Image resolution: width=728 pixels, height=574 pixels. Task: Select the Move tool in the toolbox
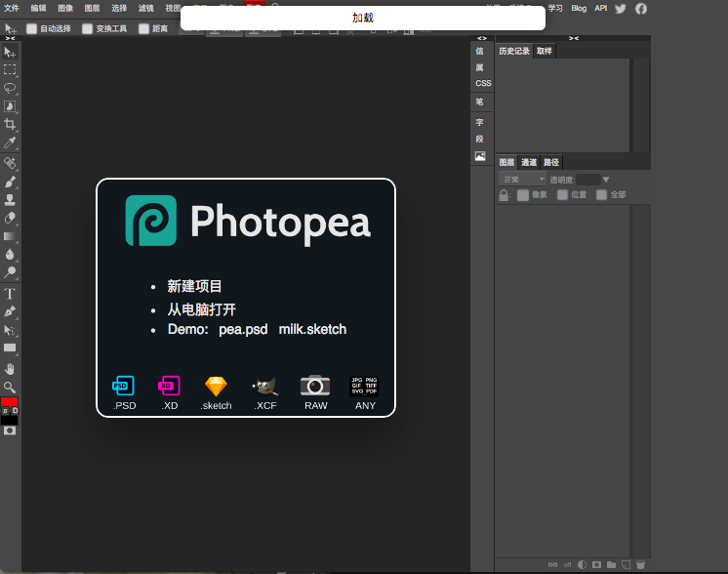pyautogui.click(x=10, y=52)
